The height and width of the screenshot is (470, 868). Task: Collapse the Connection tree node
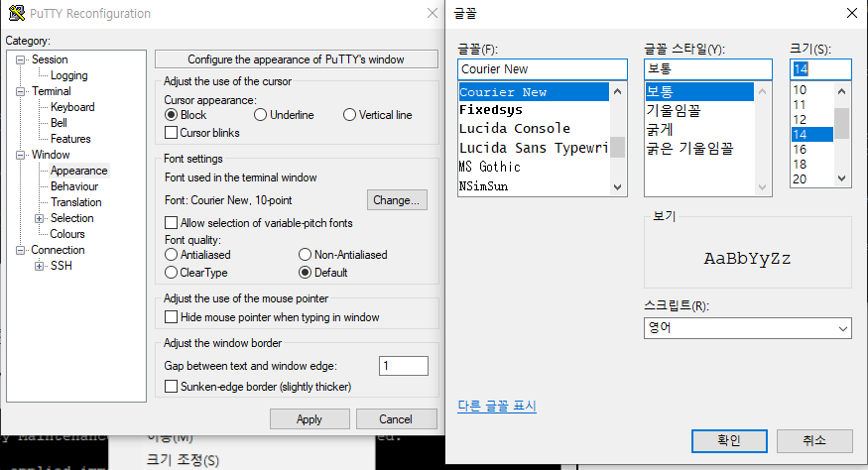point(21,250)
